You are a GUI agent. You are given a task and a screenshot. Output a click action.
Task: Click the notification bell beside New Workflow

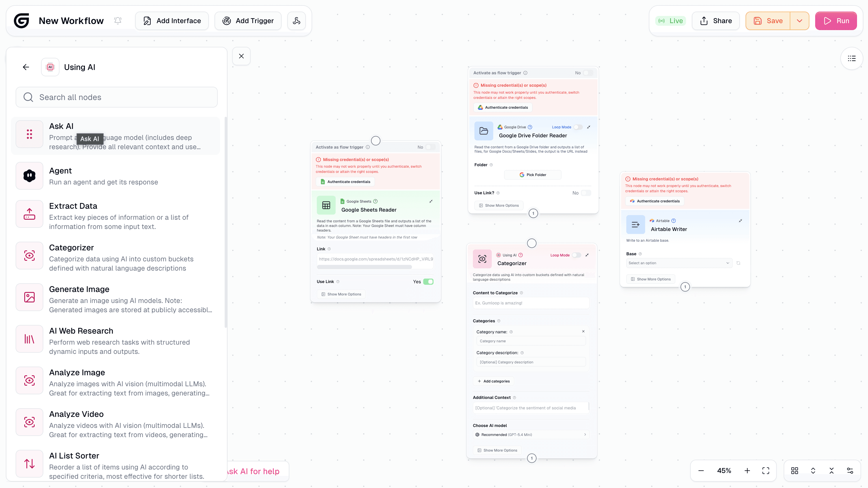click(118, 21)
